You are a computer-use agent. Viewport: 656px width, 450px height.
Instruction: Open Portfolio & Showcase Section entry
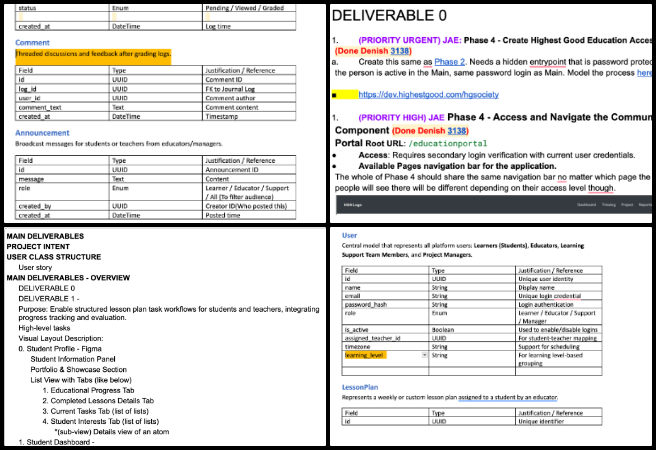(79, 370)
